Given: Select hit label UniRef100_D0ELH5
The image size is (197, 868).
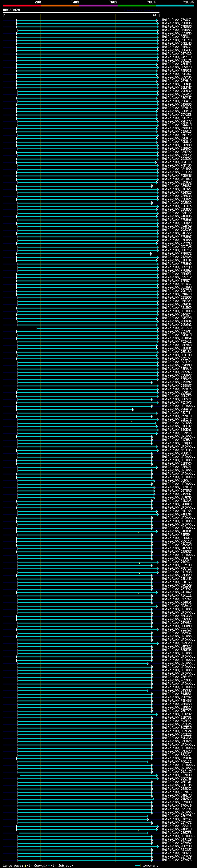Looking at the screenshot, I should coord(176,43).
